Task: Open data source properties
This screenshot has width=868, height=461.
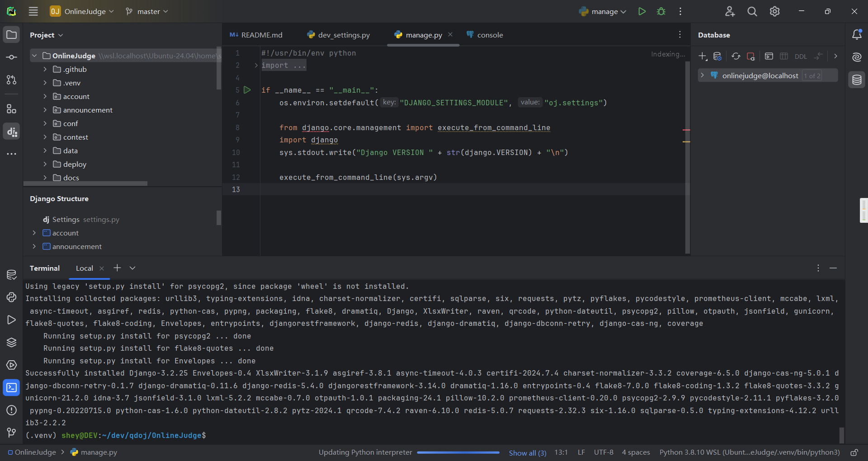Action: [x=717, y=56]
